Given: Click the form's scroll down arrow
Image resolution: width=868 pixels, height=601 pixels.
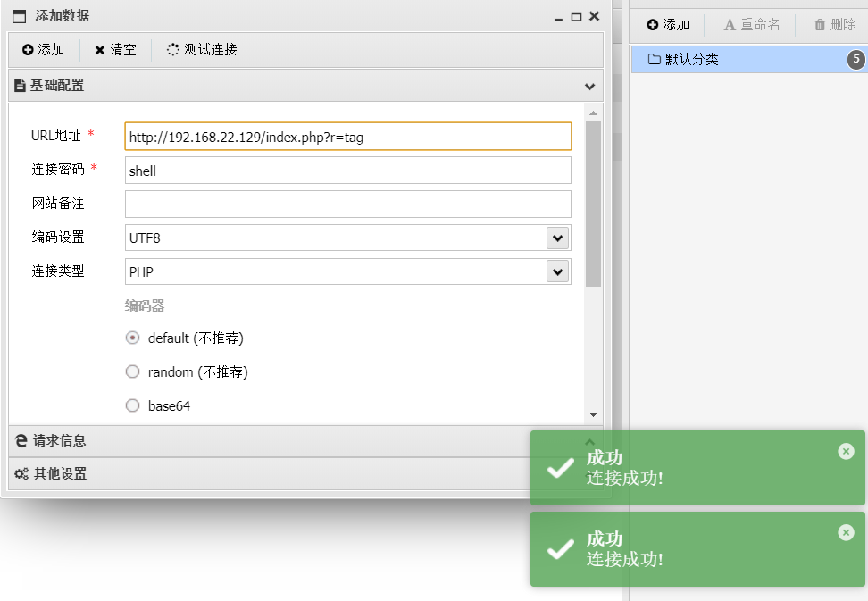Looking at the screenshot, I should [593, 414].
